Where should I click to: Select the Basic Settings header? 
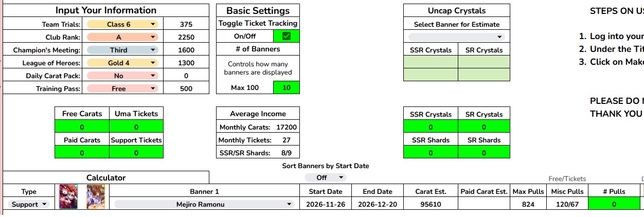pyautogui.click(x=258, y=10)
